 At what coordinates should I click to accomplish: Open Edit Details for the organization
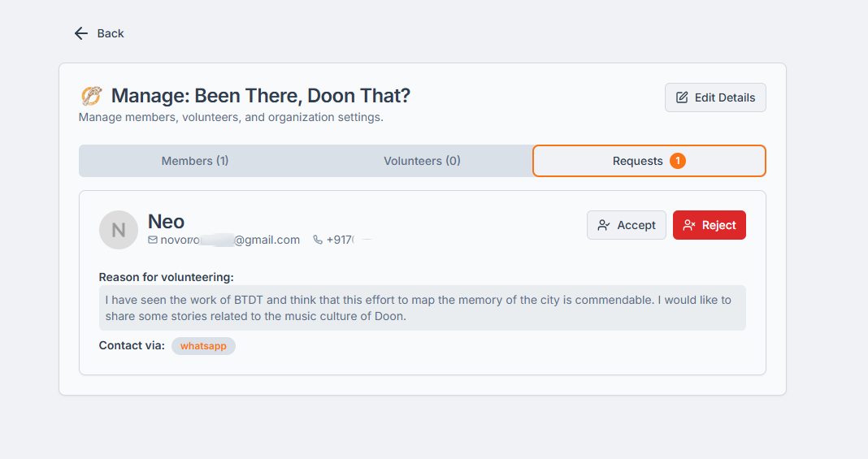click(715, 97)
